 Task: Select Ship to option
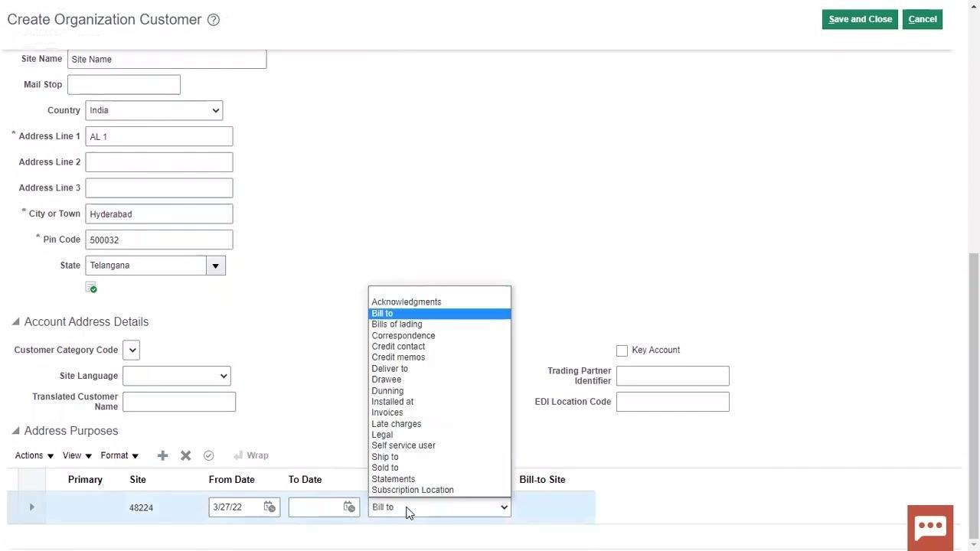pyautogui.click(x=439, y=457)
